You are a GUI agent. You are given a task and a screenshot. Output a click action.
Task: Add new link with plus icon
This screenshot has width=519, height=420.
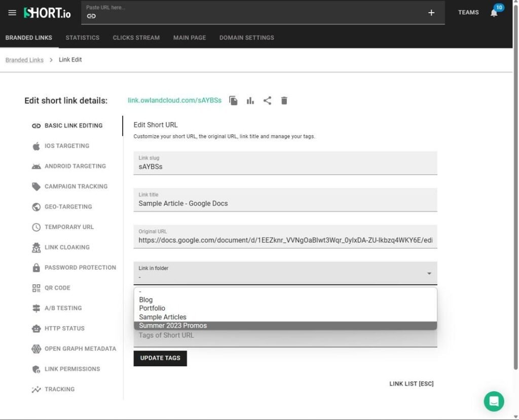pyautogui.click(x=431, y=13)
